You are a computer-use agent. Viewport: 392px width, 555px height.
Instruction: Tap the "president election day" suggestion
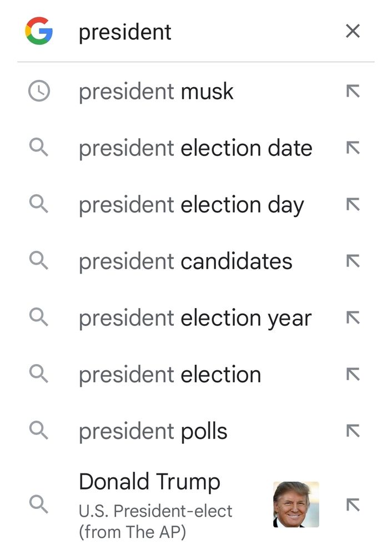(191, 205)
